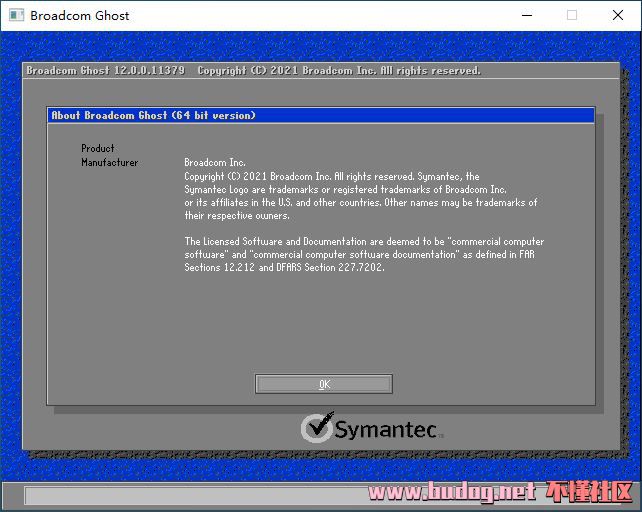Click the line starting 'Symantec Logo are trademarks'
Image resolution: width=642 pixels, height=512 pixels.
[345, 189]
